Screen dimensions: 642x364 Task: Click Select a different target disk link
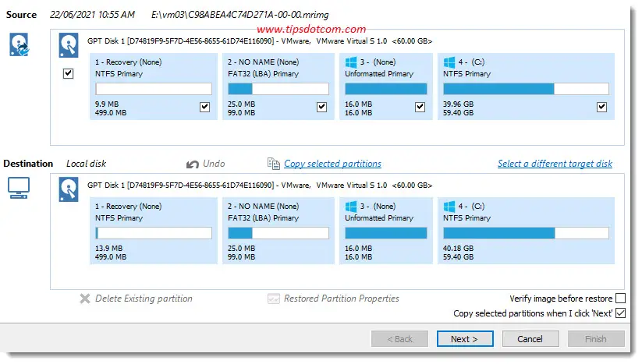click(555, 164)
